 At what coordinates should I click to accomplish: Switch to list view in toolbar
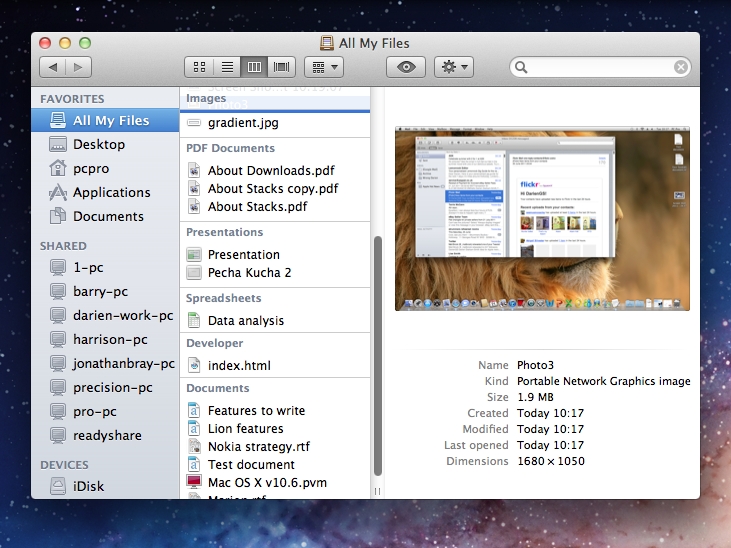click(227, 67)
